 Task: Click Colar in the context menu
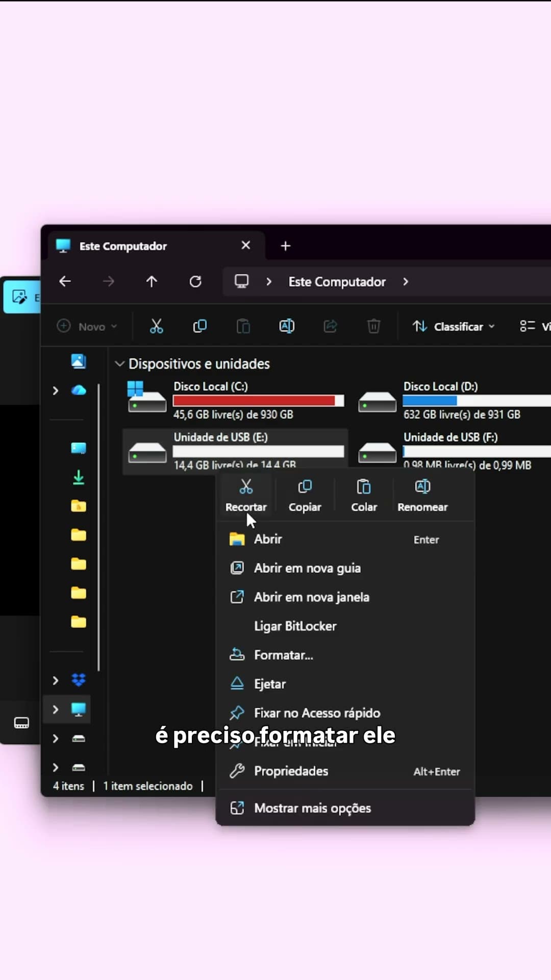pyautogui.click(x=364, y=495)
